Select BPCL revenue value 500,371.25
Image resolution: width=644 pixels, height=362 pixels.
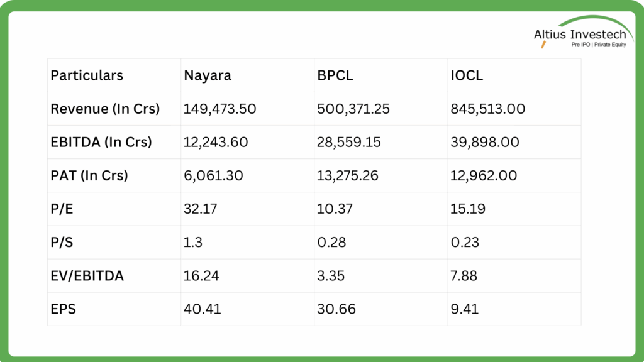(353, 109)
